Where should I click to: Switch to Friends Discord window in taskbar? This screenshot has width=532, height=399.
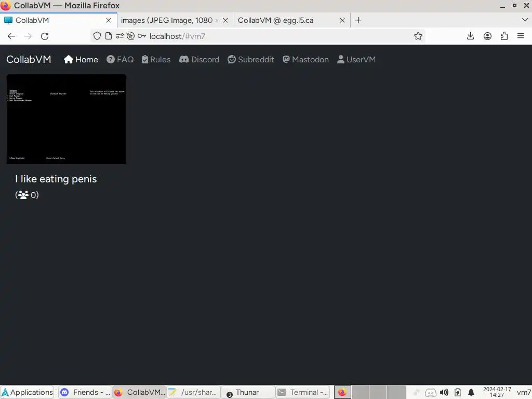pyautogui.click(x=85, y=392)
